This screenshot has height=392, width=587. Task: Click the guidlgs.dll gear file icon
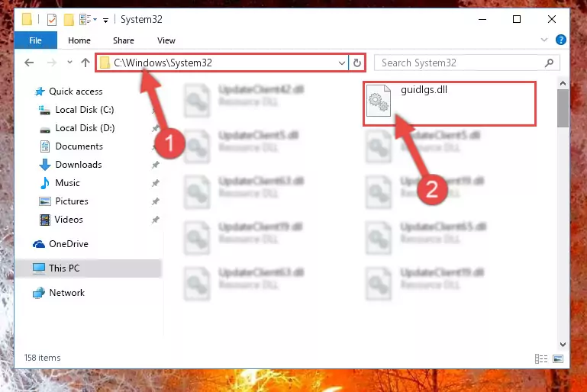pyautogui.click(x=379, y=100)
